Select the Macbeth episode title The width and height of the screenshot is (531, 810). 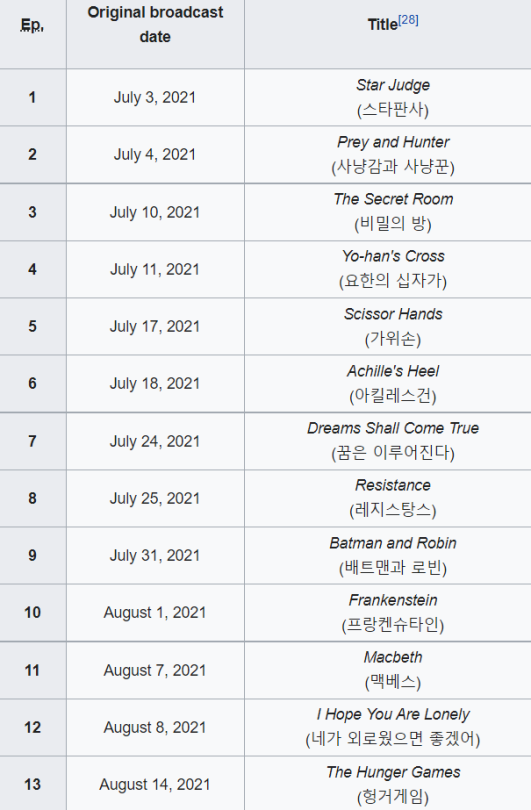coord(393,657)
